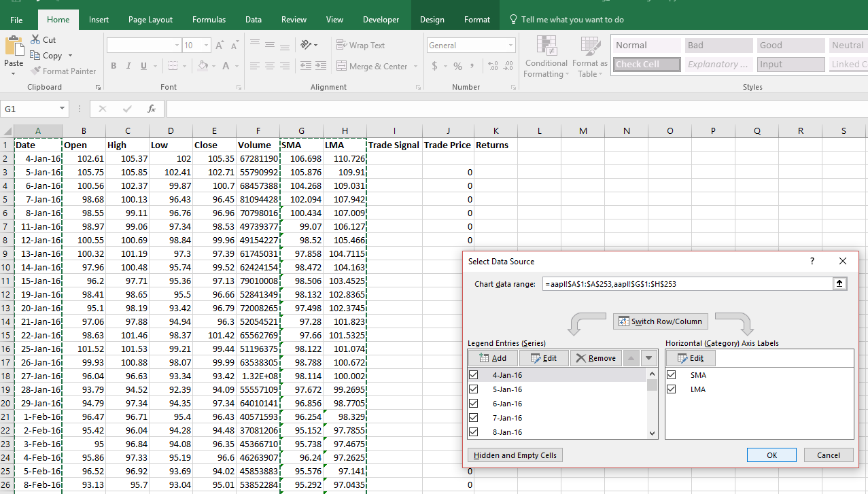
Task: Switch to the Formulas ribbon tab
Action: pos(209,19)
